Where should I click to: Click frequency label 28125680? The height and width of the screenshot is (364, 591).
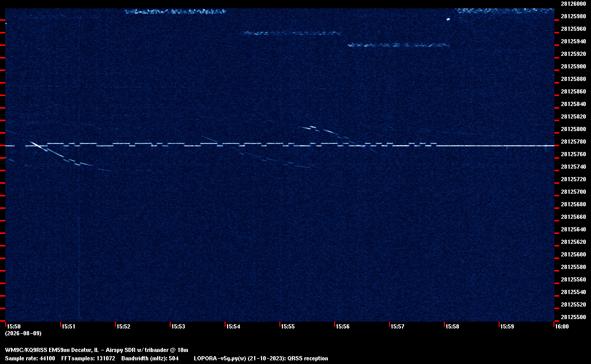tap(573, 204)
